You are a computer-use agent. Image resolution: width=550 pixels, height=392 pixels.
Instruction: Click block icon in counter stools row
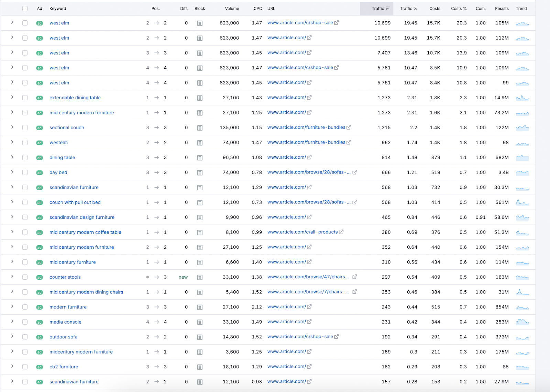tap(200, 277)
